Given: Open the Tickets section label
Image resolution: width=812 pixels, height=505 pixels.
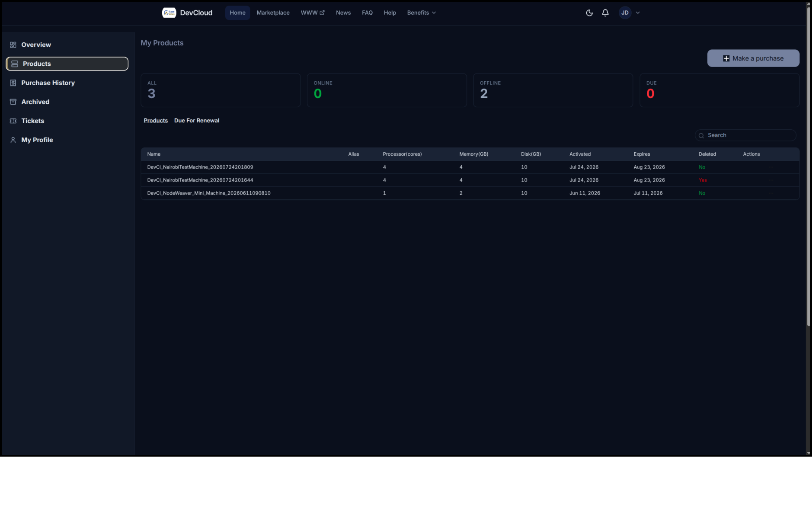Looking at the screenshot, I should 32,121.
